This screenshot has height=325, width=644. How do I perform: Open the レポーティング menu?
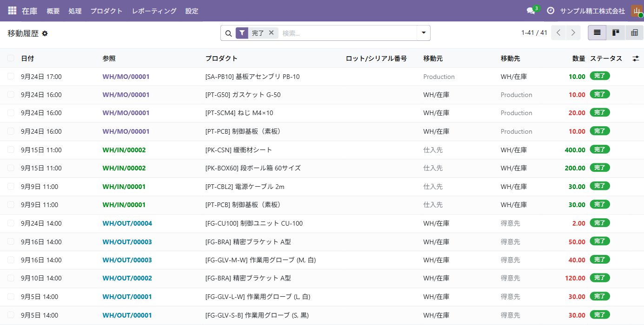tap(154, 11)
